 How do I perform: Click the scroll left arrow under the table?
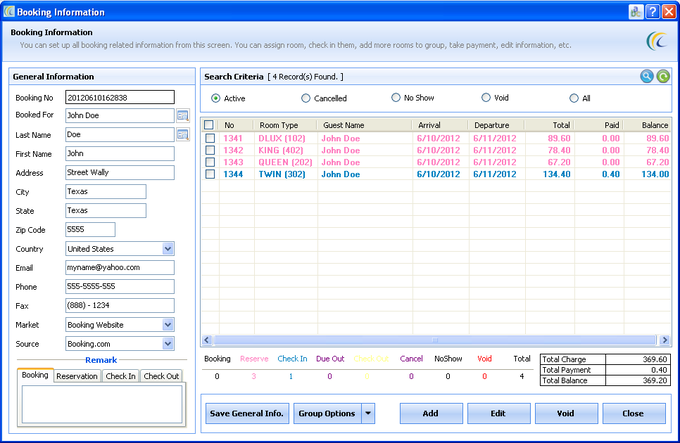pos(207,340)
